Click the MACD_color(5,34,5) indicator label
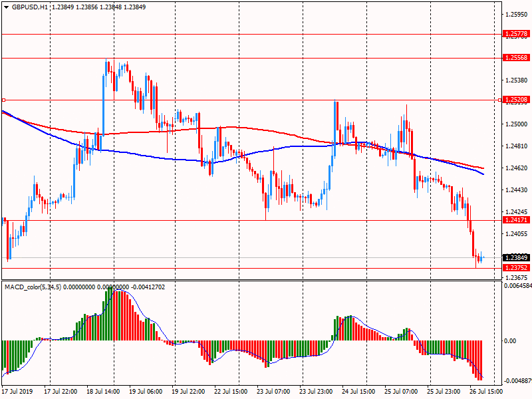The height and width of the screenshot is (399, 532). 33,287
